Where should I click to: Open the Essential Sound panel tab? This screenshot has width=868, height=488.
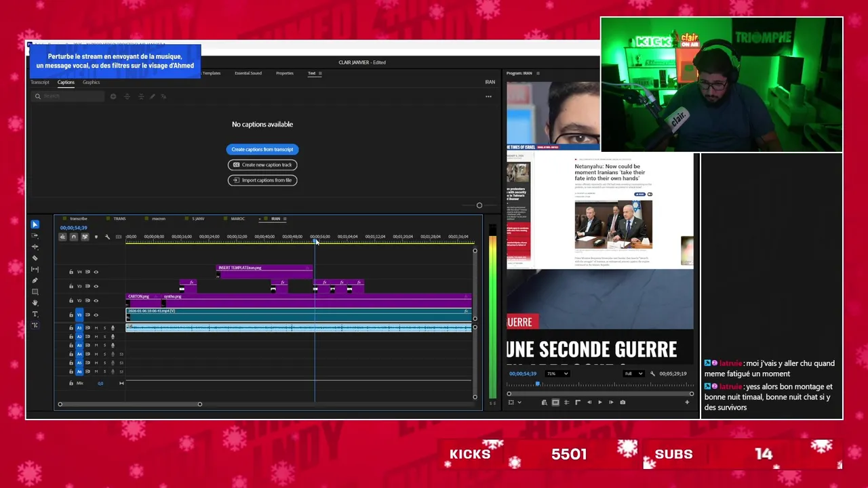click(x=248, y=73)
